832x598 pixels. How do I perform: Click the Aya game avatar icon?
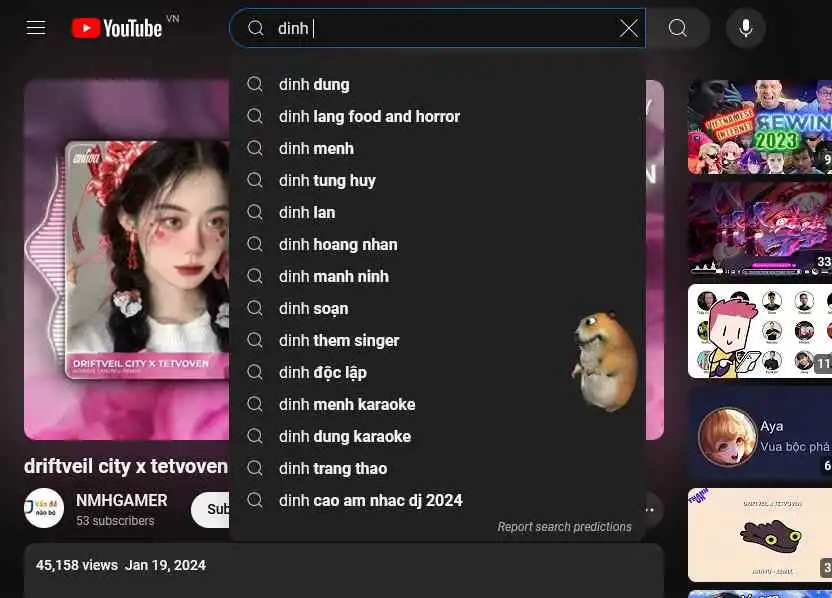tap(727, 437)
